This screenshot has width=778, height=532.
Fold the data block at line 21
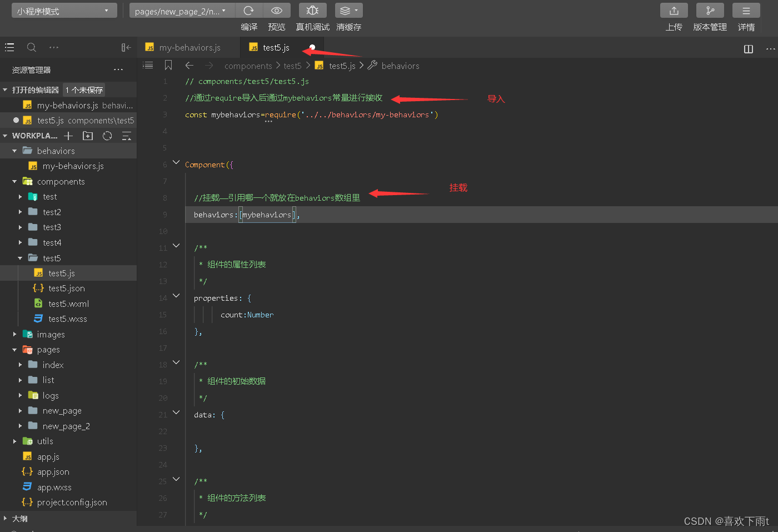(x=176, y=412)
